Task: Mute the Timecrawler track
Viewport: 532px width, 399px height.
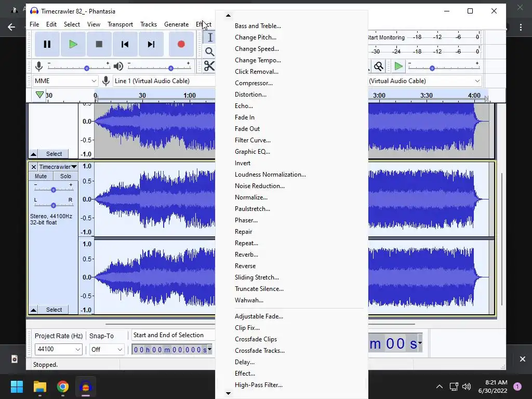Action: click(x=41, y=176)
